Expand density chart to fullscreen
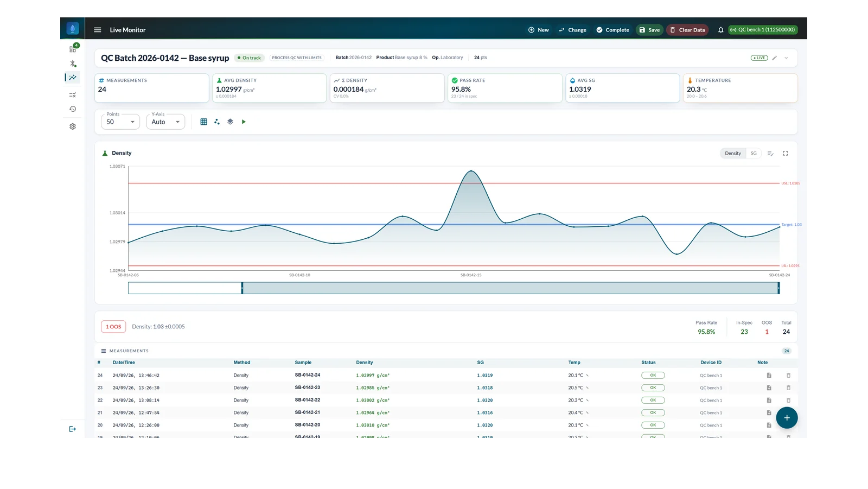Screen dimensions: 868x489 coord(785,154)
